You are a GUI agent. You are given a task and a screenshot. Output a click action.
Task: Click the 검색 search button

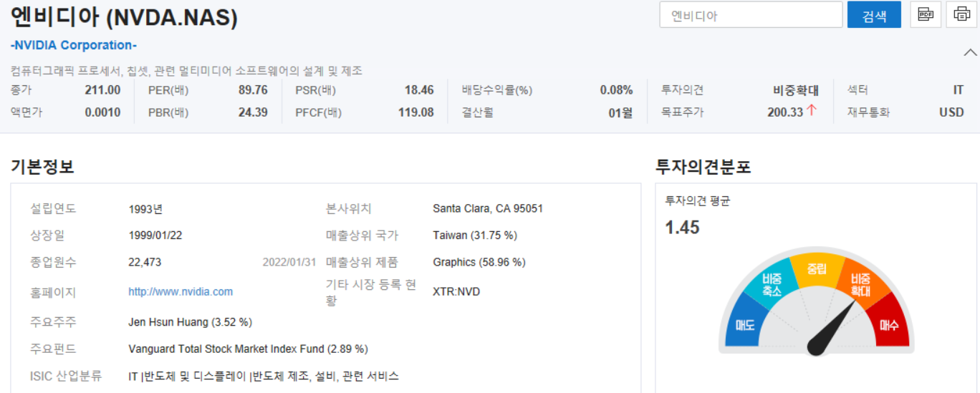[874, 15]
